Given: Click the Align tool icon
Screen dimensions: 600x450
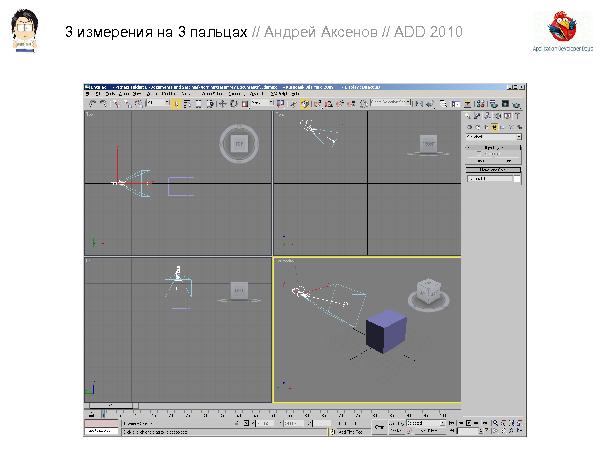Looking at the screenshot, I should [x=429, y=104].
